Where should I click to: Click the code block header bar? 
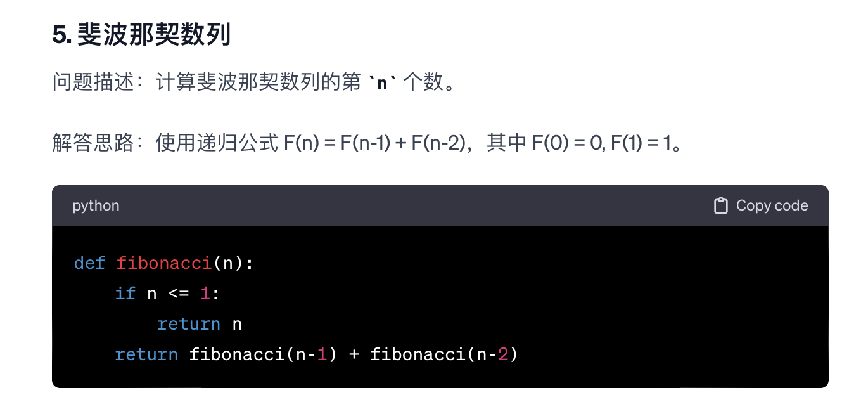coord(440,205)
